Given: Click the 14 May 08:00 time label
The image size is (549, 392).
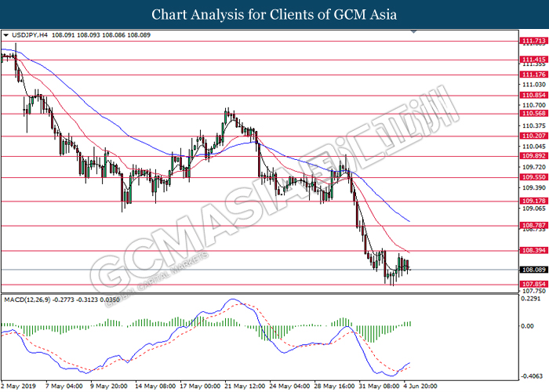Looking at the screenshot, I should pyautogui.click(x=155, y=386).
